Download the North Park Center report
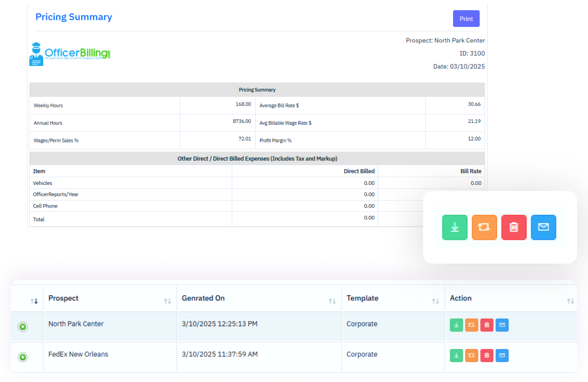The image size is (588, 382). click(x=456, y=325)
